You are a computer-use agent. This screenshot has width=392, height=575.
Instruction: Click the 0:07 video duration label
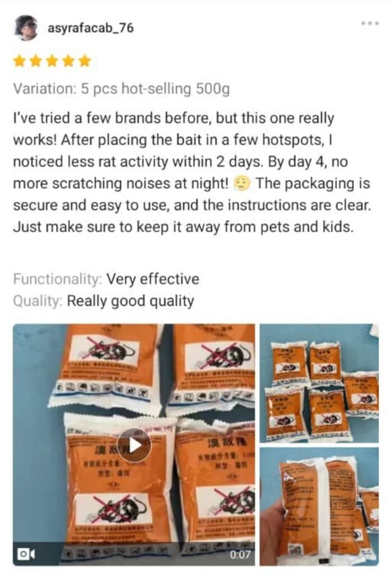pyautogui.click(x=240, y=554)
